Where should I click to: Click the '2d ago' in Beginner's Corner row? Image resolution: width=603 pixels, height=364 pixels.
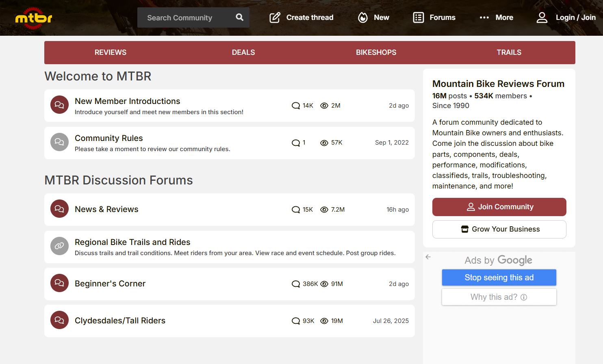pos(399,284)
